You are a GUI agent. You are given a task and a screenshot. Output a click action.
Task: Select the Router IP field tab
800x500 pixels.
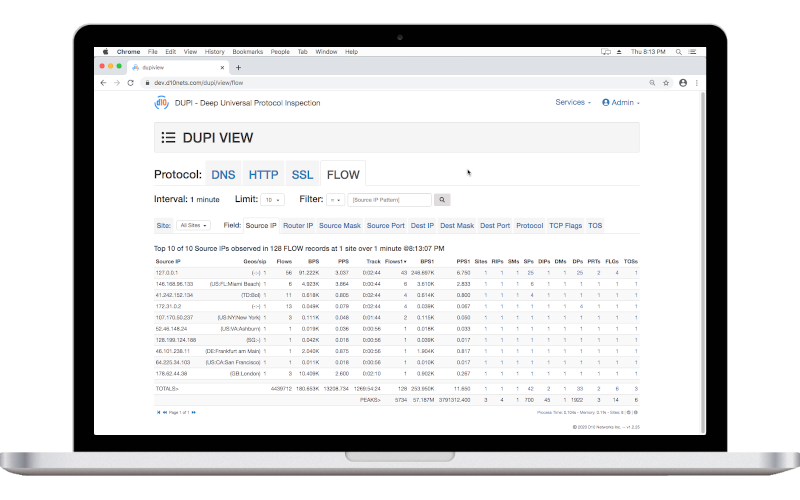[x=298, y=226]
